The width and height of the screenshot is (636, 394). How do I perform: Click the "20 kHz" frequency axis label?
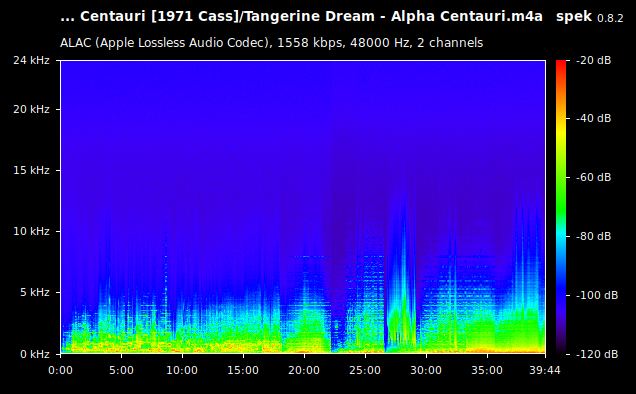click(x=31, y=110)
